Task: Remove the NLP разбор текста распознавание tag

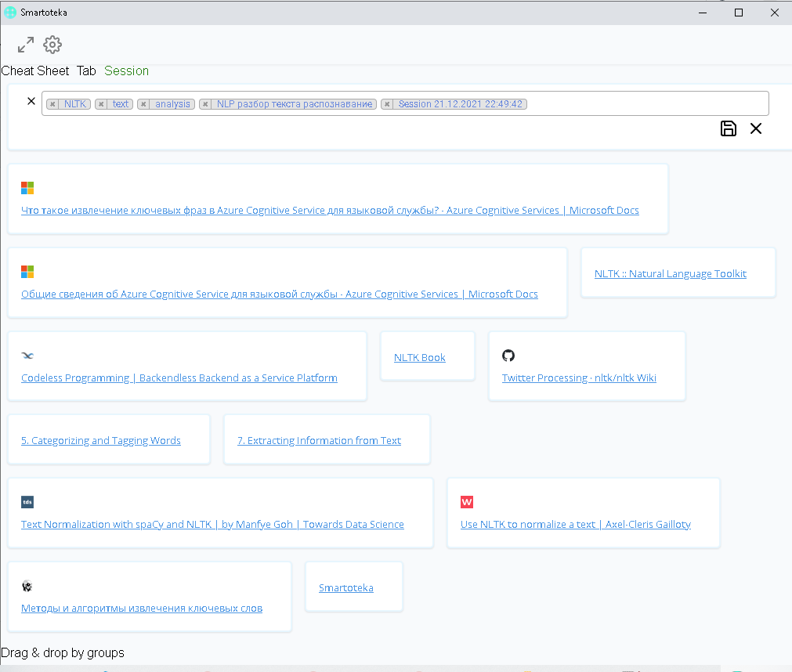Action: coord(205,104)
